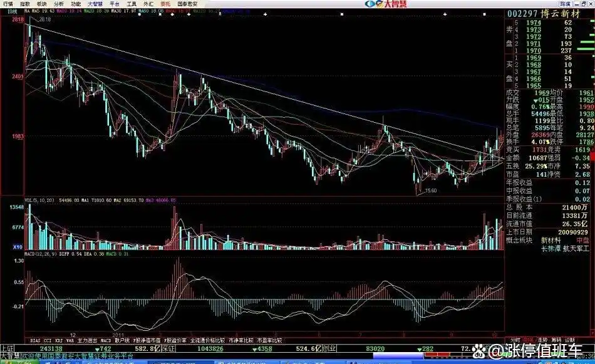
Task: Open the 全流通价格比较 tab
Action: [207, 340]
